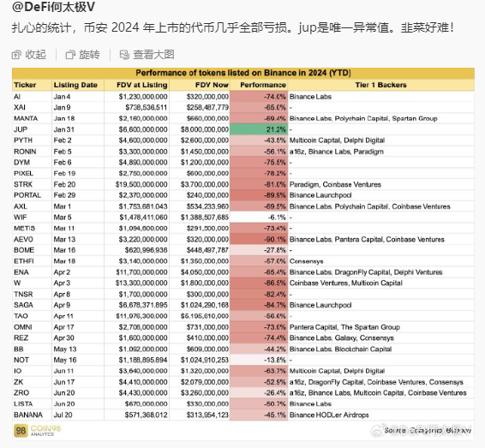Viewport: 485px width, 448px height.
Task: Click the $19,500,000,000 FDV at Listing value
Action: [141, 184]
